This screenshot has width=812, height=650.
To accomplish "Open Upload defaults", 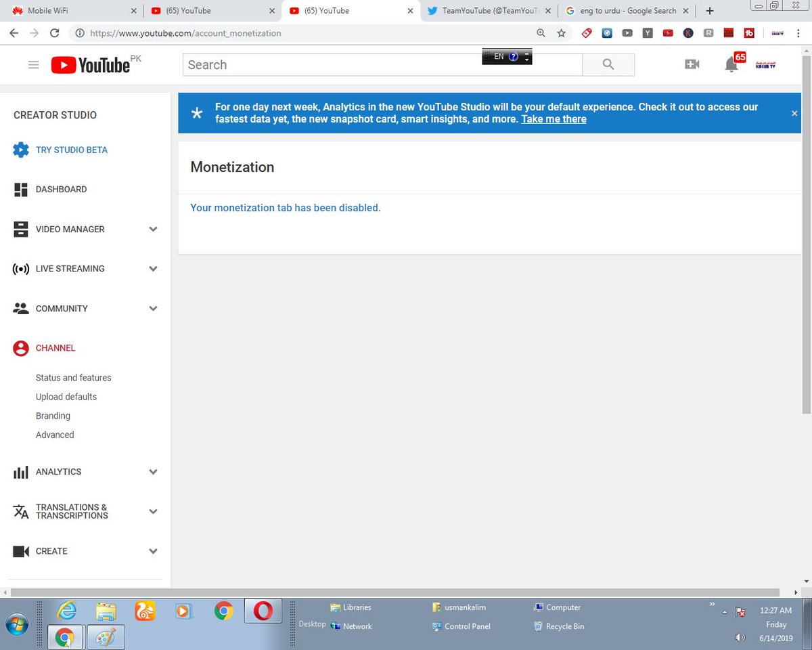I will 66,397.
